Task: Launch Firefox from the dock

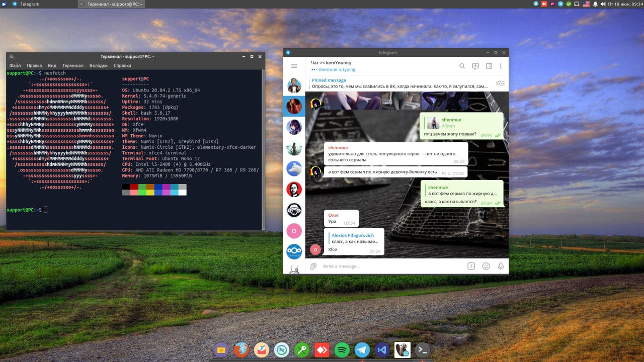Action: coord(241,349)
